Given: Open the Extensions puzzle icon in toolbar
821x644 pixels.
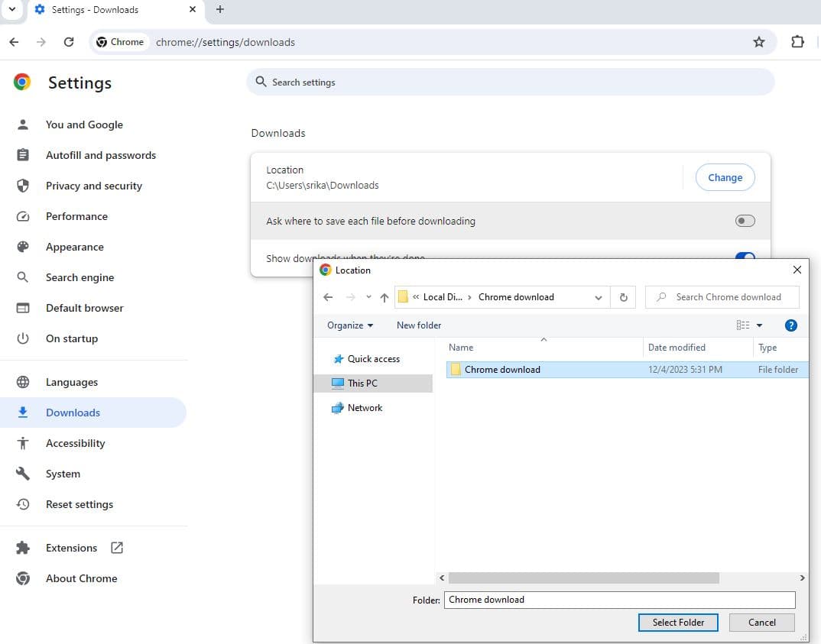Looking at the screenshot, I should tap(797, 42).
